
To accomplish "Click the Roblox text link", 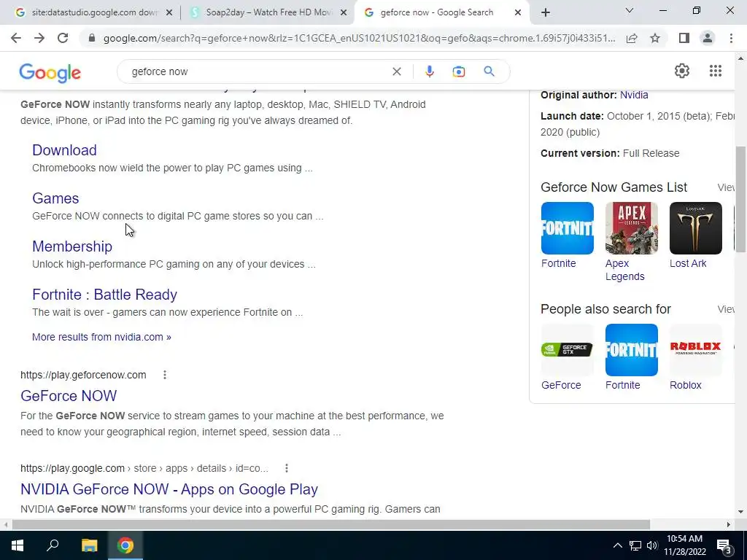I will tap(685, 385).
